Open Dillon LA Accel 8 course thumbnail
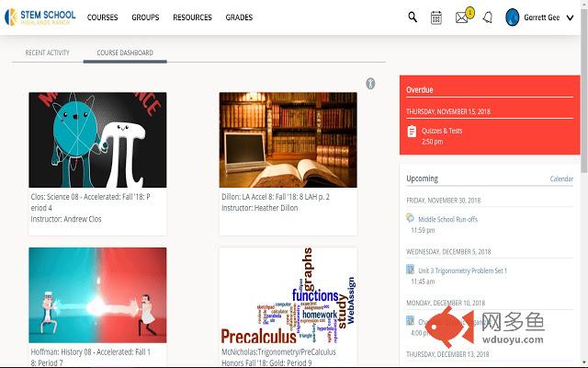The width and height of the screenshot is (588, 368). pos(288,140)
